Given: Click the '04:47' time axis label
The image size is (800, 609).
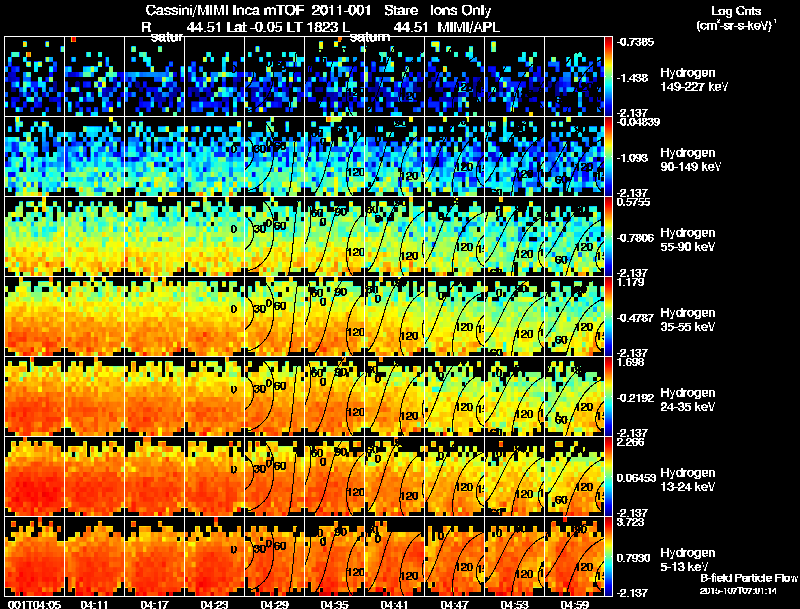Looking at the screenshot, I should point(454,604).
